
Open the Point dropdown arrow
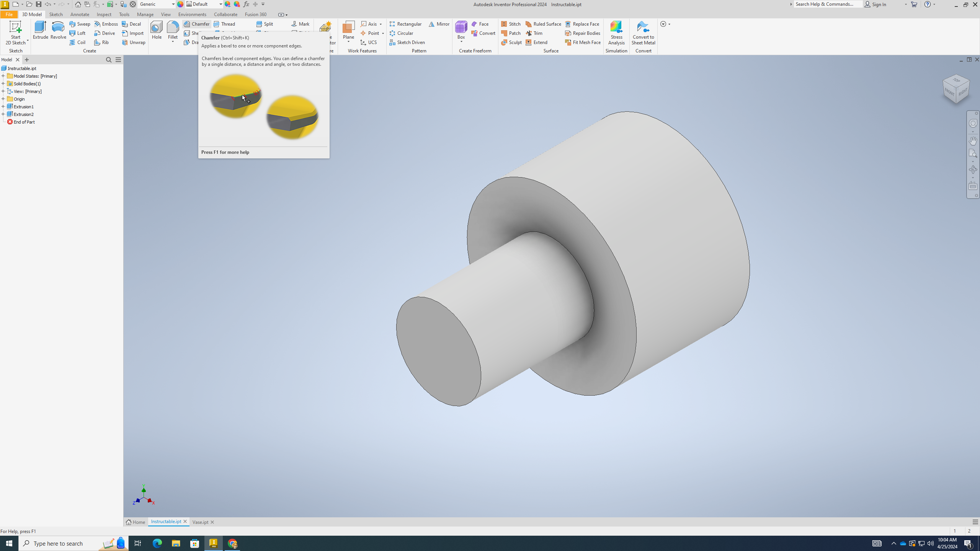coord(383,33)
